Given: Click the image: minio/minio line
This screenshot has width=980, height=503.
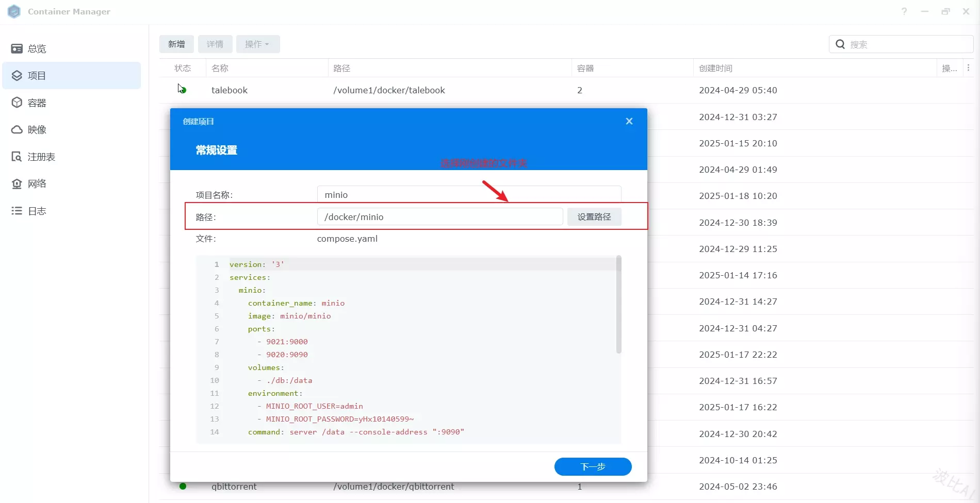Looking at the screenshot, I should pos(289,316).
